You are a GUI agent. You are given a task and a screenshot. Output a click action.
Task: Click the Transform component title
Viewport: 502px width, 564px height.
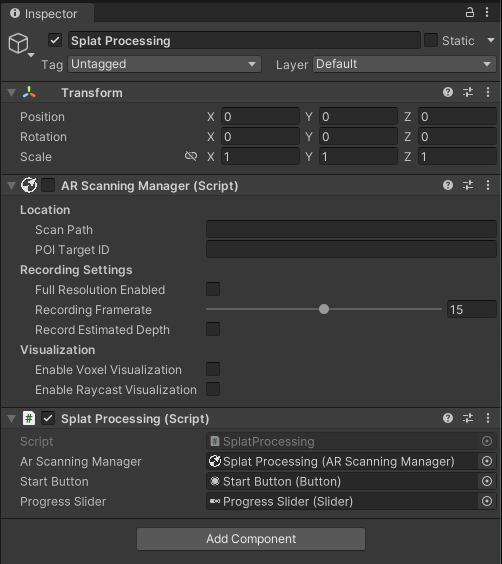click(92, 93)
